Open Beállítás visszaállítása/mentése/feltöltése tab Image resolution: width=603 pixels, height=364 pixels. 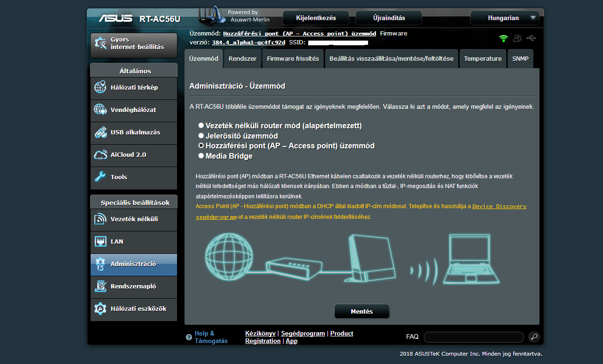[391, 59]
